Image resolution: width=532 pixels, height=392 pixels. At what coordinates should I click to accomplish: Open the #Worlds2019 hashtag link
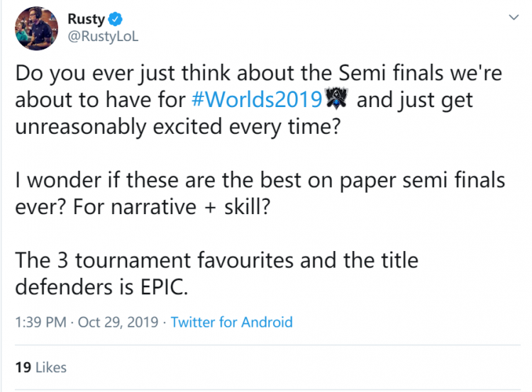(257, 100)
